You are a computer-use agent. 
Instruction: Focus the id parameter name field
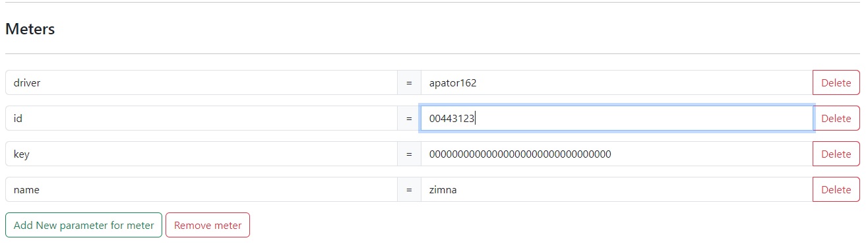pyautogui.click(x=201, y=119)
